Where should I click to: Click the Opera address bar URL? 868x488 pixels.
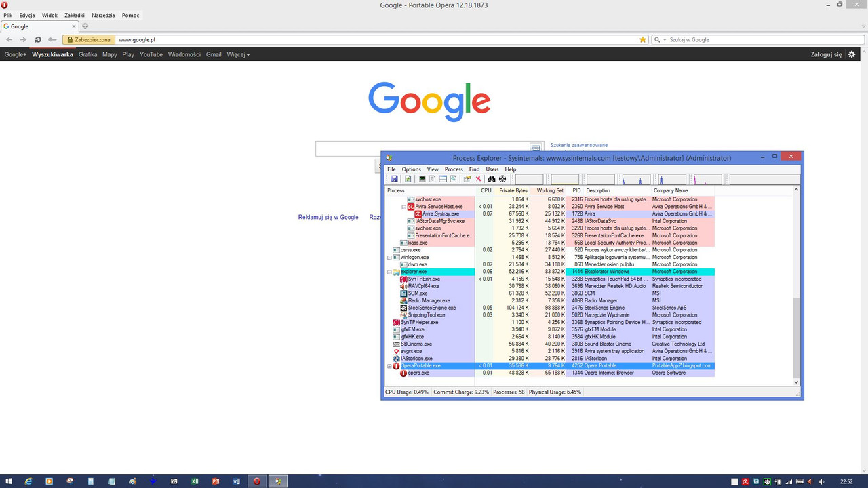tap(137, 40)
